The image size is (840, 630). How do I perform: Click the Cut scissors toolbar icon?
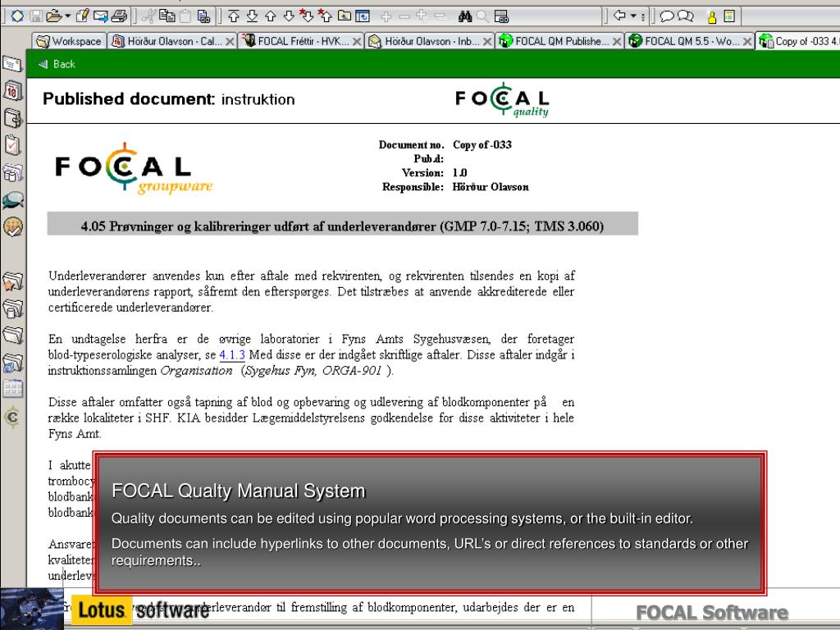(x=149, y=16)
